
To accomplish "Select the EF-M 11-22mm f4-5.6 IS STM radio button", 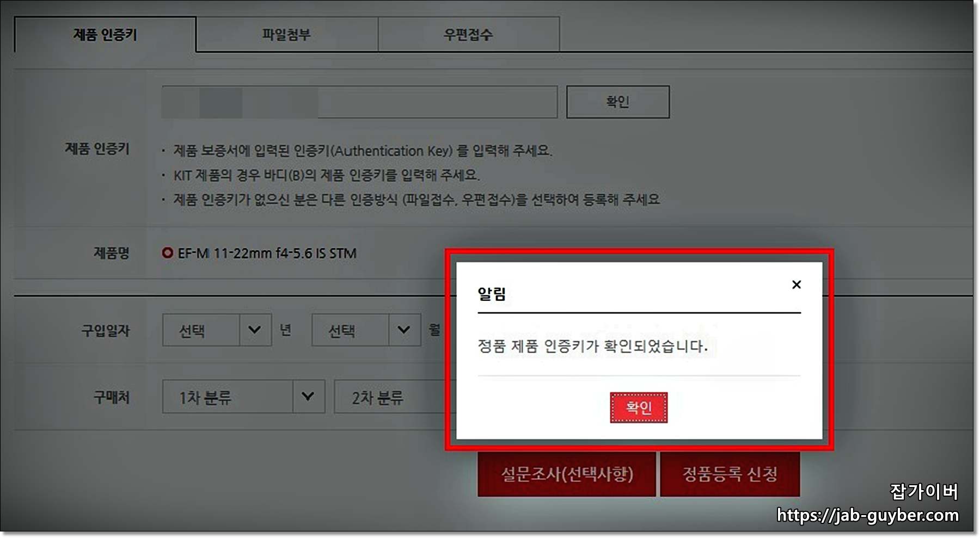I will 167,253.
